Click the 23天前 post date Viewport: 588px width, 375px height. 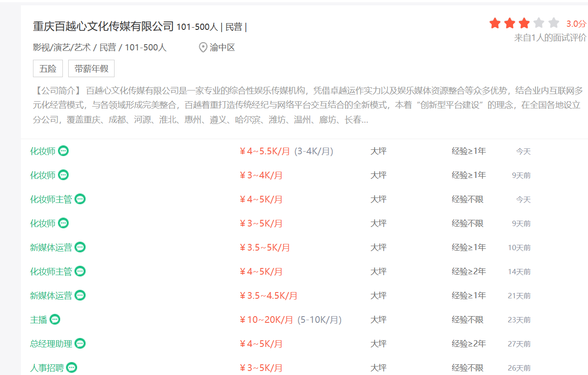tap(519, 320)
